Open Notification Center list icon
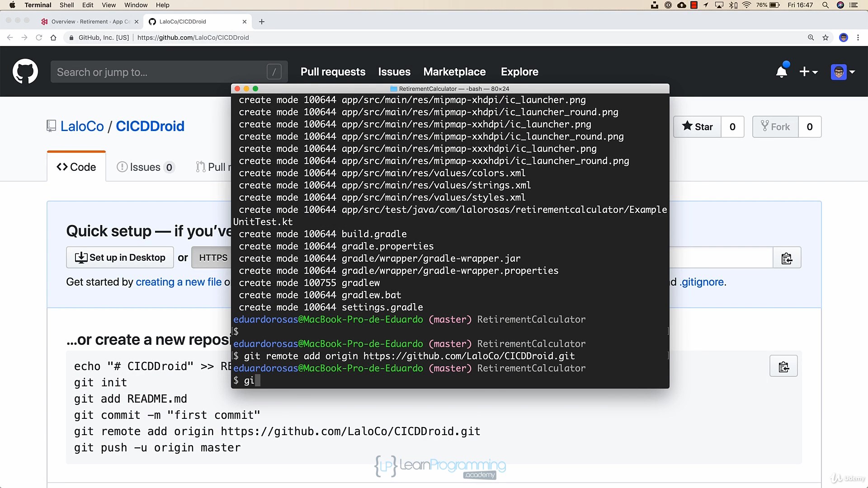 click(x=854, y=5)
